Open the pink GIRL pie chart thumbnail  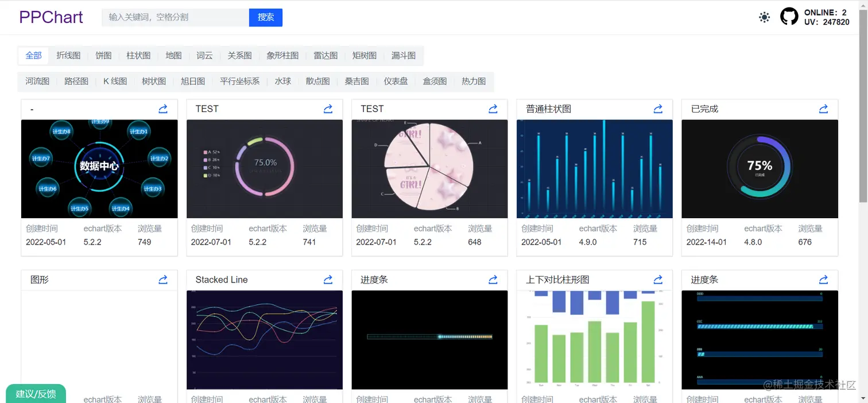click(429, 169)
